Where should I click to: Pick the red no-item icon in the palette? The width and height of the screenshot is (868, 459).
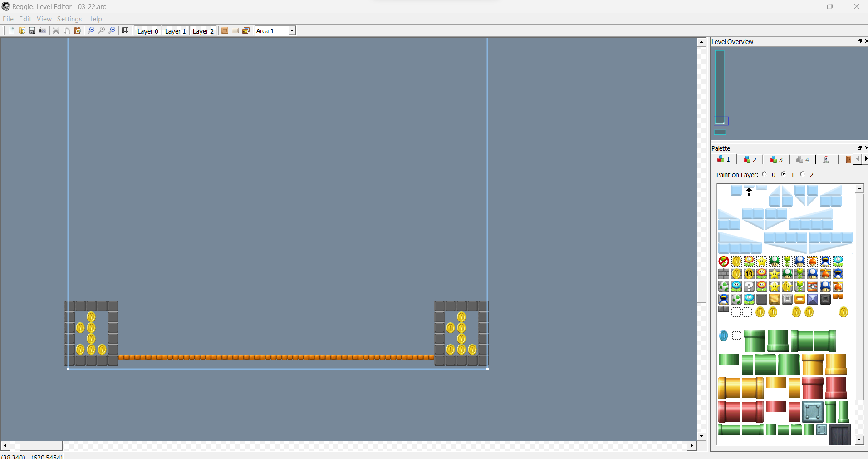point(724,261)
